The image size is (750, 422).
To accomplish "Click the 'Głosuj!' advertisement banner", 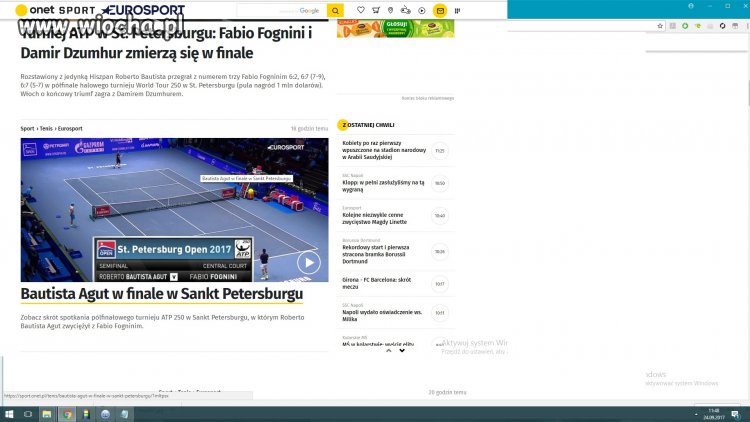I will pyautogui.click(x=396, y=28).
